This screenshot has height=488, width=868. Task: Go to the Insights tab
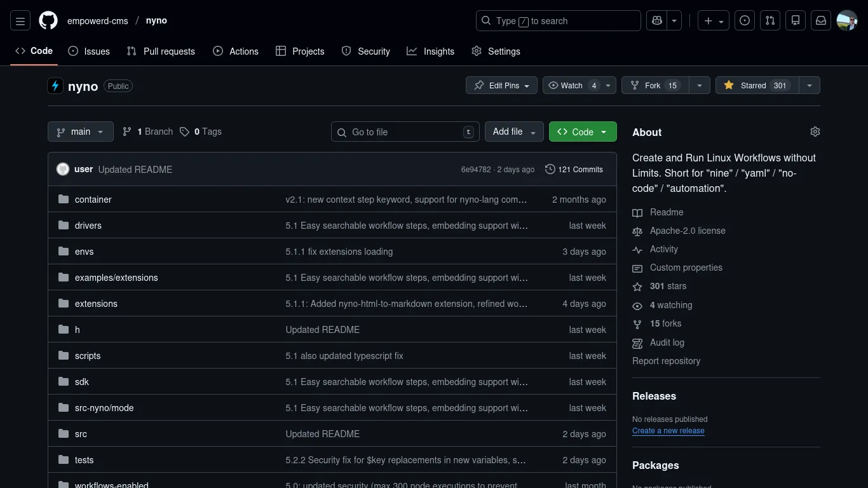[431, 51]
